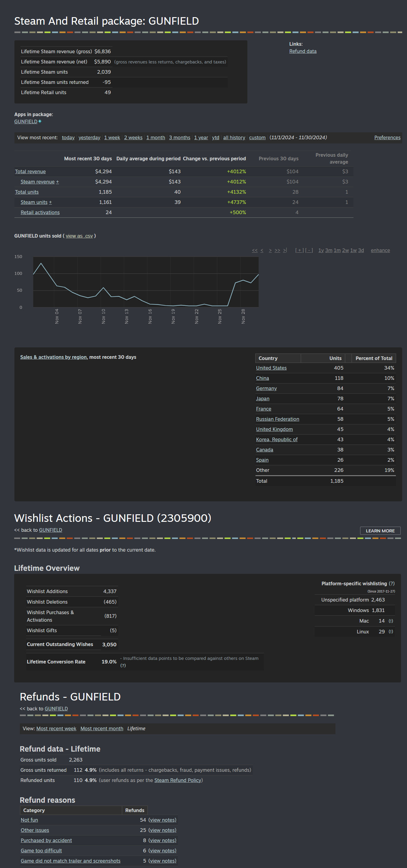Set chart range to 2w

(345, 250)
